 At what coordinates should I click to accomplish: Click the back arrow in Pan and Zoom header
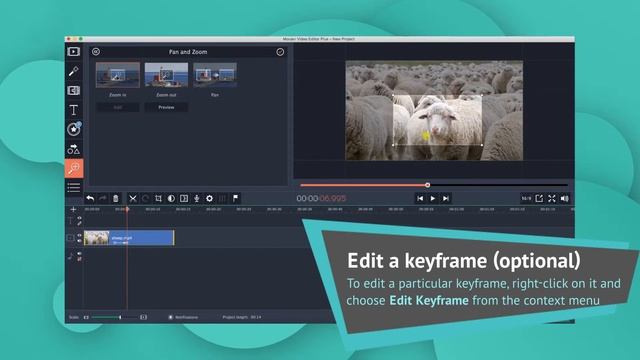tap(96, 52)
